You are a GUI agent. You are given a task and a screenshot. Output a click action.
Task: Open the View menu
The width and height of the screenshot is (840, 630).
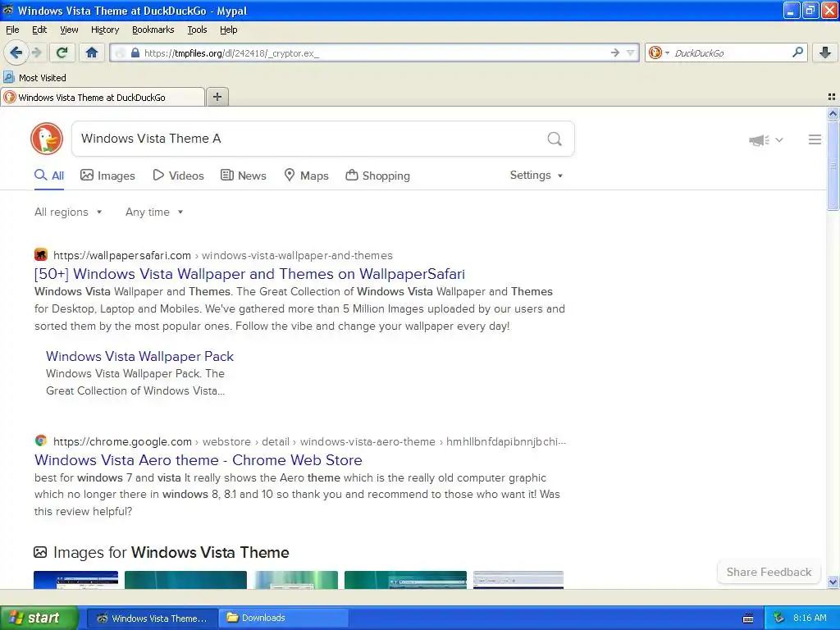pos(69,30)
